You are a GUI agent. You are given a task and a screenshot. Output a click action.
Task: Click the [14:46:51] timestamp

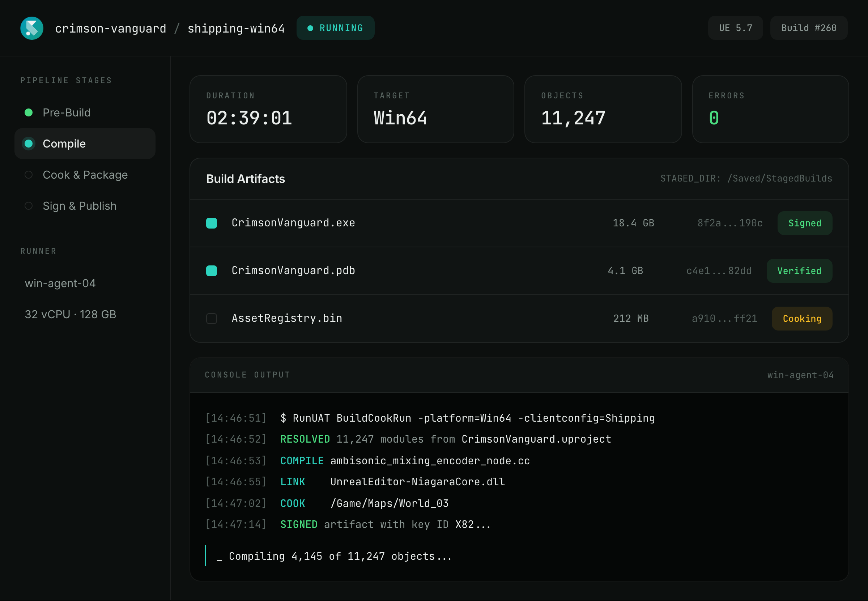(236, 418)
